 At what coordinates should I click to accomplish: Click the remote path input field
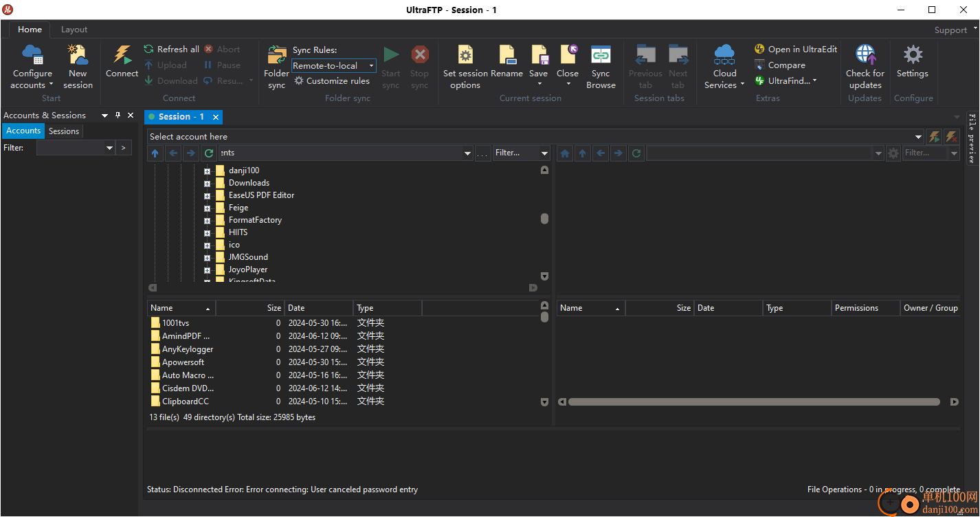coord(760,153)
